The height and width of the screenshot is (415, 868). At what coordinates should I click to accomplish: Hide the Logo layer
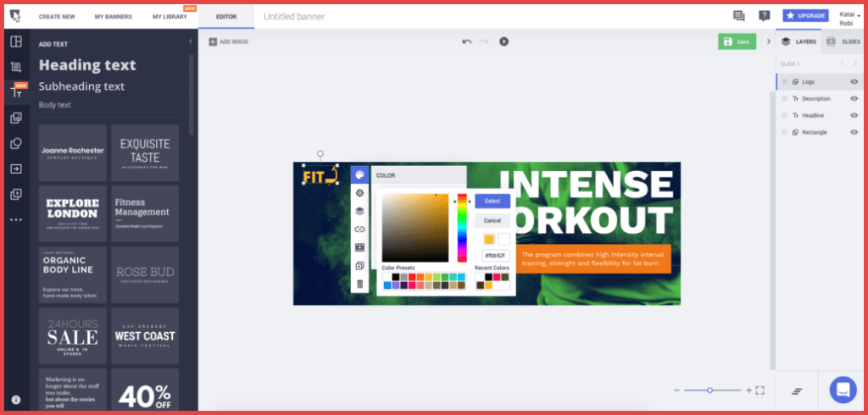(x=854, y=81)
